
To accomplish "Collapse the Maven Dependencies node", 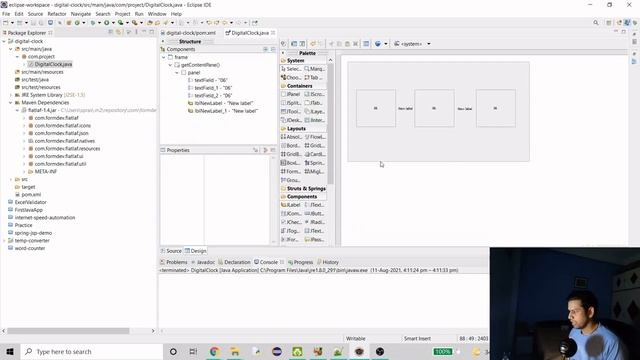I will click(11, 103).
